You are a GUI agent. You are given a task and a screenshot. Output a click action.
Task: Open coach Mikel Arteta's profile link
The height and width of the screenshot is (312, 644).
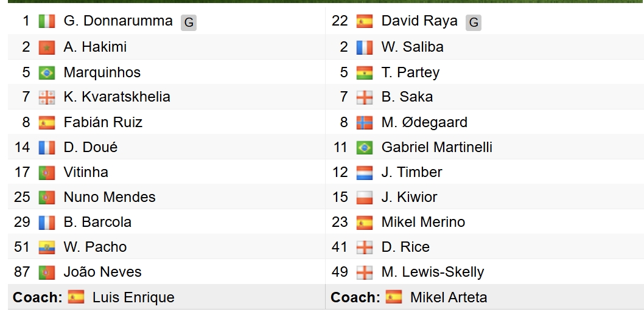[449, 297]
